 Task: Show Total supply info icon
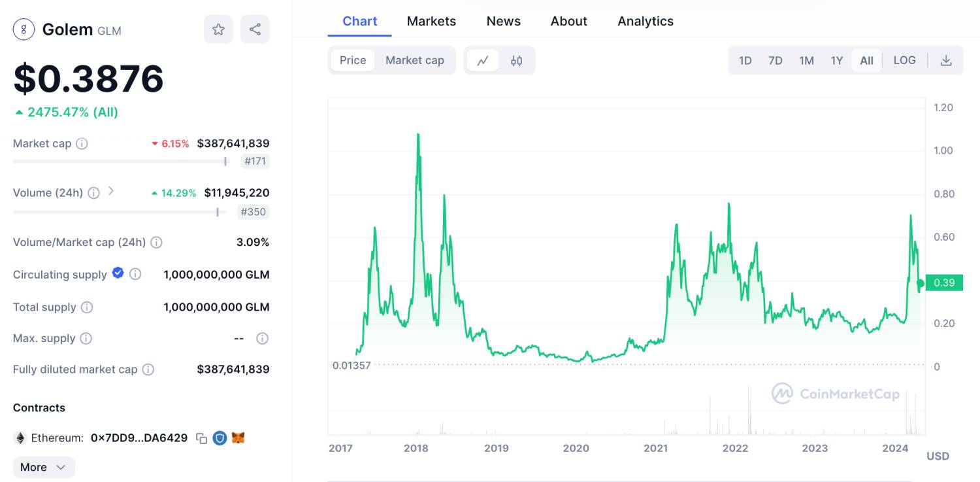coord(87,307)
